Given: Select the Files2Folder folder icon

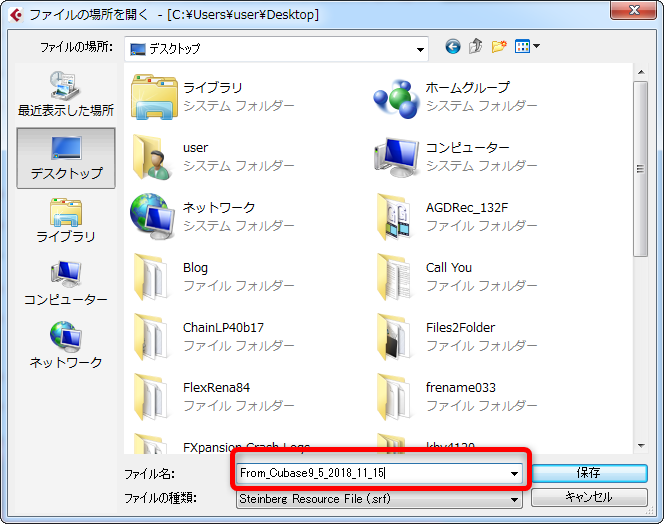Looking at the screenshot, I should [394, 337].
